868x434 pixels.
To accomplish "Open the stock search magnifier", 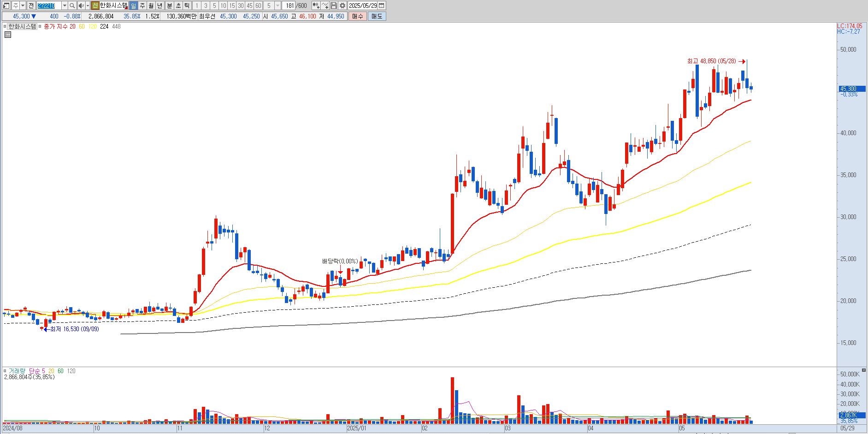I will pos(72,6).
